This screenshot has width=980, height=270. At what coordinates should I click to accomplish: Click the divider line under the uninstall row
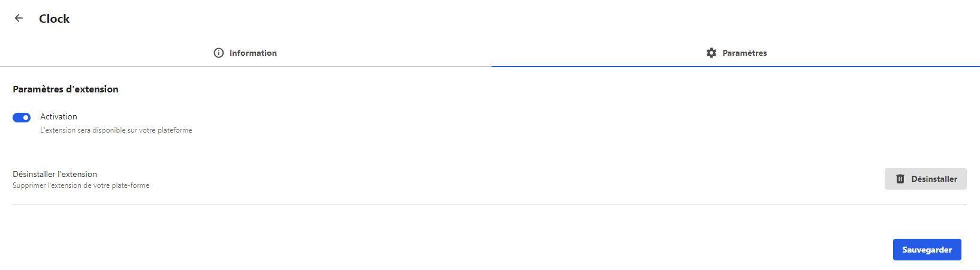tap(489, 204)
